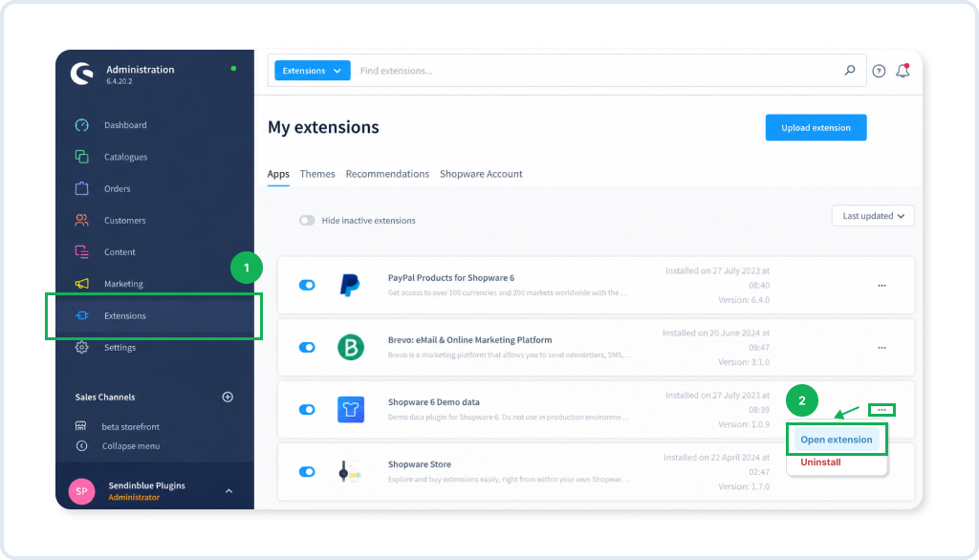Switch to the Apps tab
The image size is (979, 560).
point(278,174)
